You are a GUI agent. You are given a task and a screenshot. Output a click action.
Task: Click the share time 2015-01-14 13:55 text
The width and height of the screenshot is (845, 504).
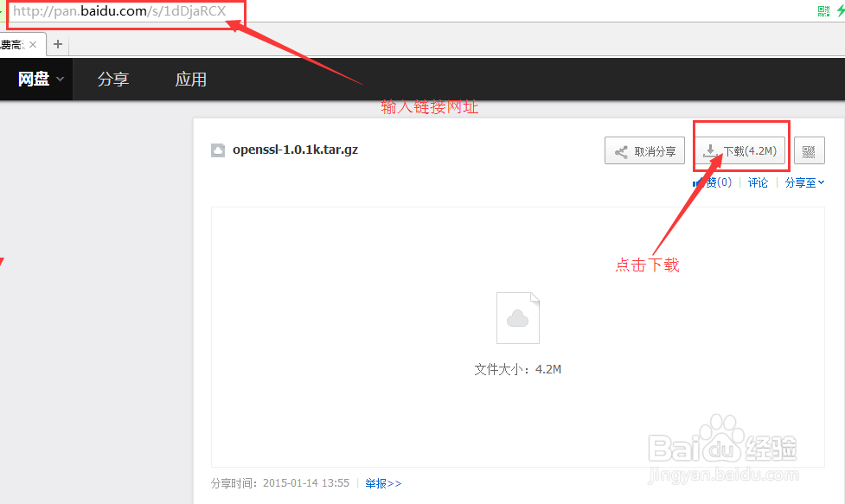click(x=306, y=483)
